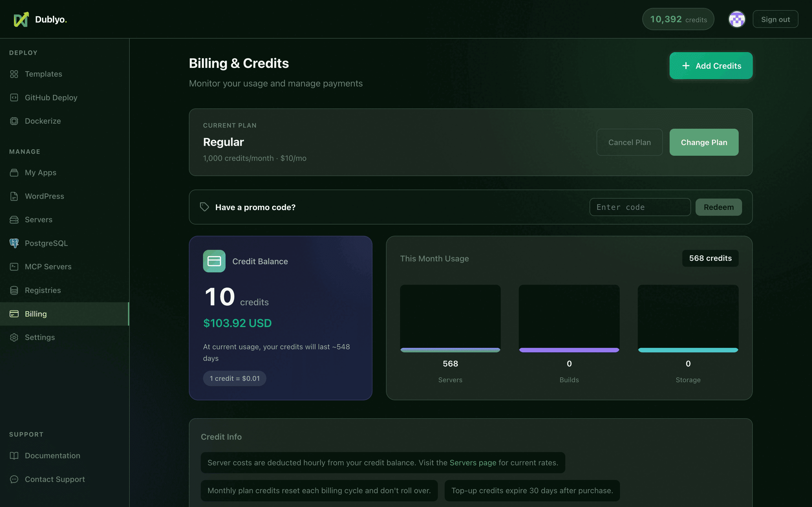Open the Servers page link

click(x=473, y=462)
